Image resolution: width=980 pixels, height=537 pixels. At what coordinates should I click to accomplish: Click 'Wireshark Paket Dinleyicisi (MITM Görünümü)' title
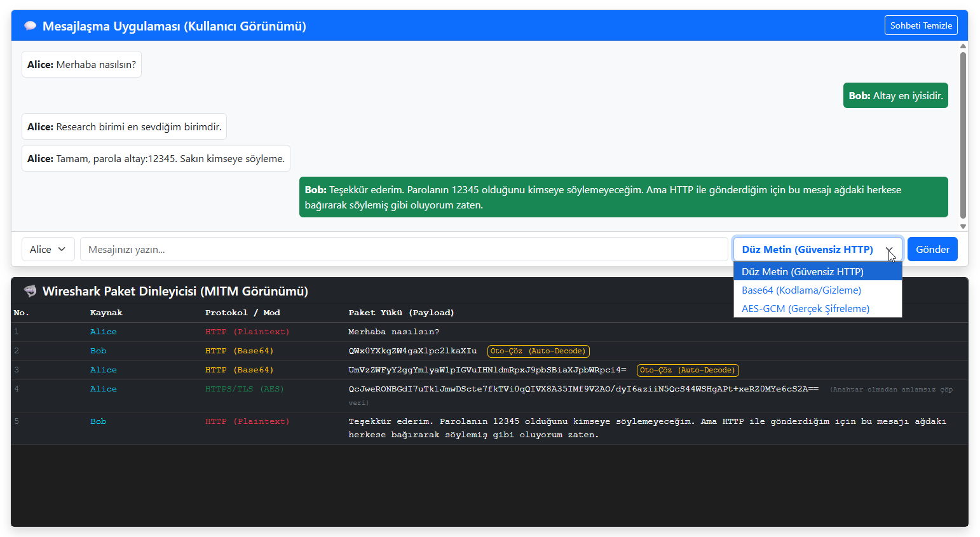(175, 291)
